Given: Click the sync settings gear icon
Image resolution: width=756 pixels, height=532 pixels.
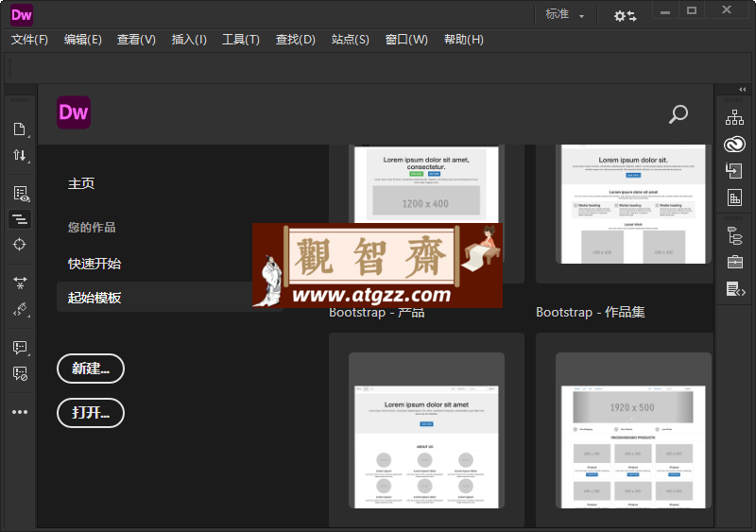Looking at the screenshot, I should coord(625,16).
